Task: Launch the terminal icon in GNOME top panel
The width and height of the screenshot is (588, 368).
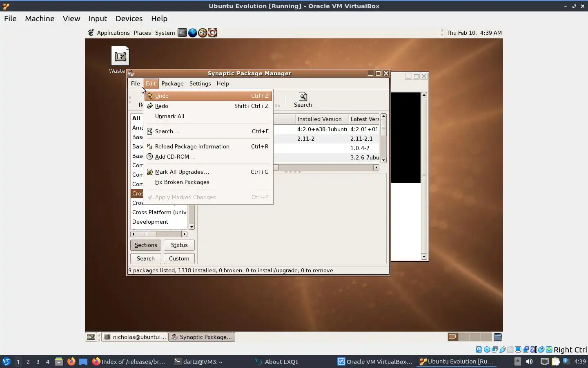Action: [182, 33]
